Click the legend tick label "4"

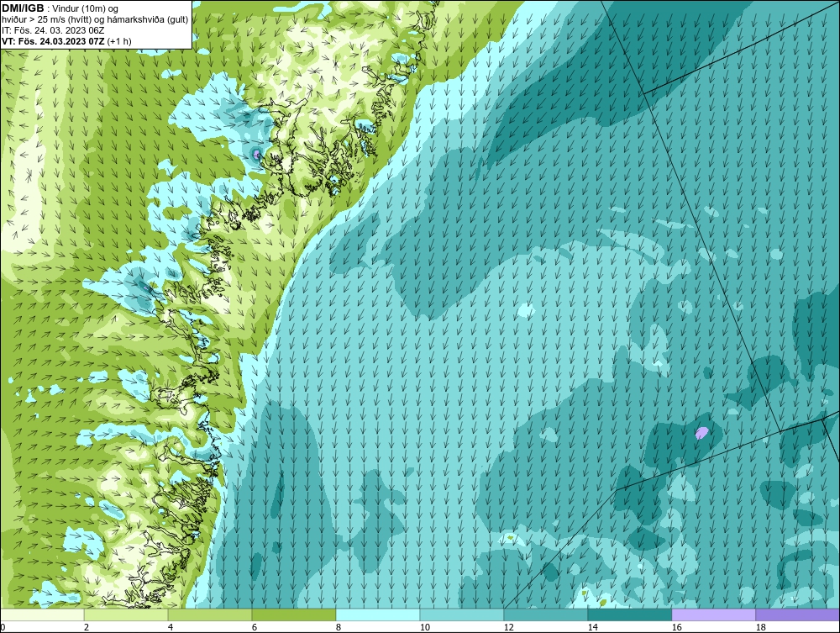click(171, 627)
